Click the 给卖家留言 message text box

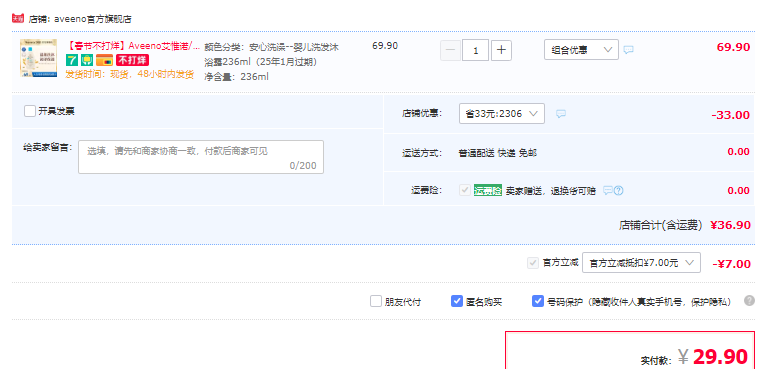pos(201,157)
